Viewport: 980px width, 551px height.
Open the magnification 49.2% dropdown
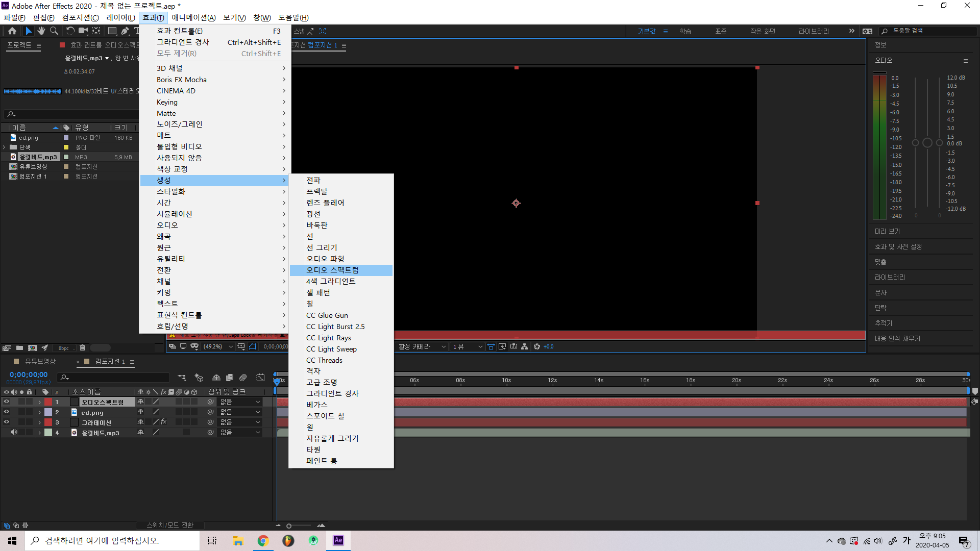click(218, 346)
